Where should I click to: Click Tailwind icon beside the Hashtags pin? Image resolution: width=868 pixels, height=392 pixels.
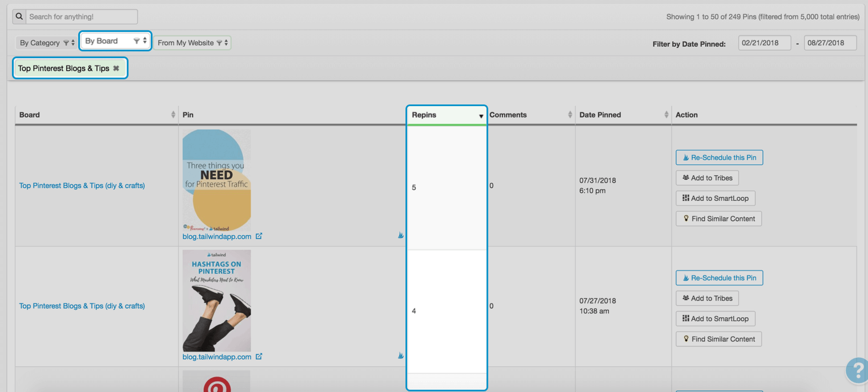[x=401, y=355]
